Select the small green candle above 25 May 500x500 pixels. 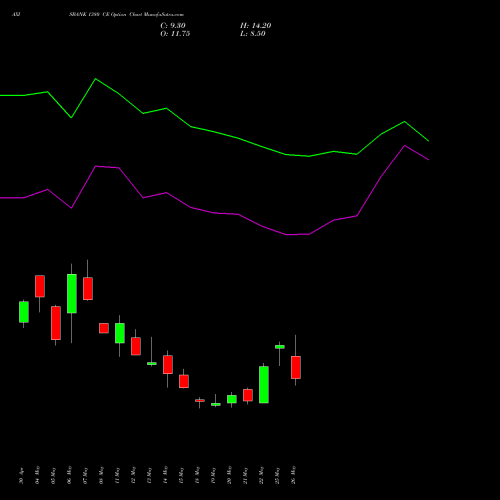coord(280,347)
